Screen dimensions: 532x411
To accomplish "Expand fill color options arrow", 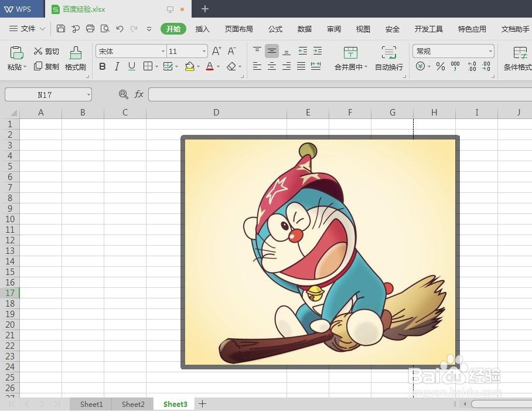I will pyautogui.click(x=198, y=66).
